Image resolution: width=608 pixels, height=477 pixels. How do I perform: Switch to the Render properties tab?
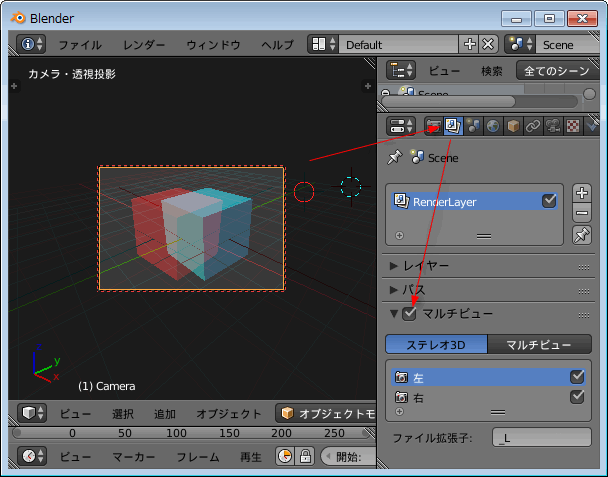434,126
